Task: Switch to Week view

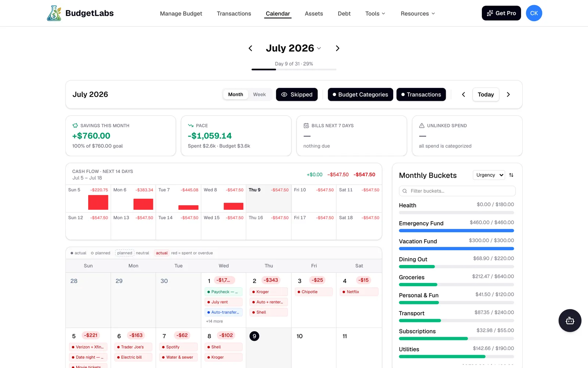Action: (x=259, y=95)
